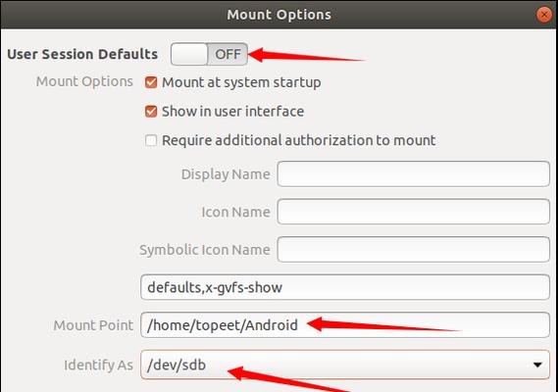Toggle the User Session Defaults switch

coord(209,54)
